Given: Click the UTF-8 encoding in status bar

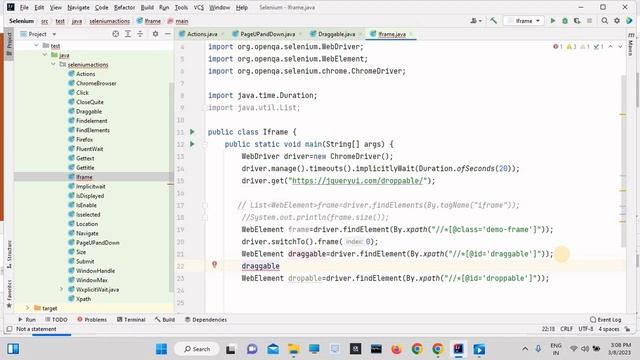Looking at the screenshot, I should tap(586, 329).
